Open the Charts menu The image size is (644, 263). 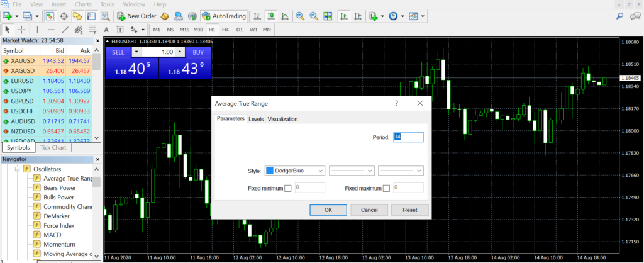(x=82, y=4)
